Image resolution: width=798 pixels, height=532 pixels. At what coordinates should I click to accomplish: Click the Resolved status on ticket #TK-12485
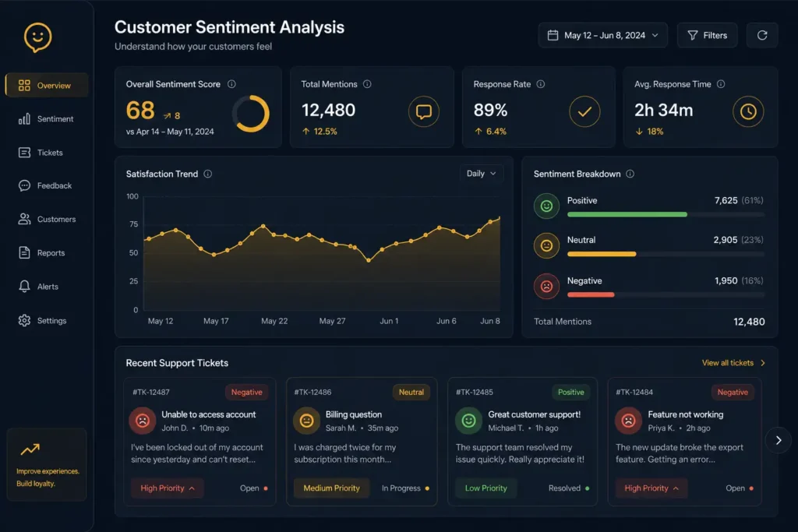(569, 488)
